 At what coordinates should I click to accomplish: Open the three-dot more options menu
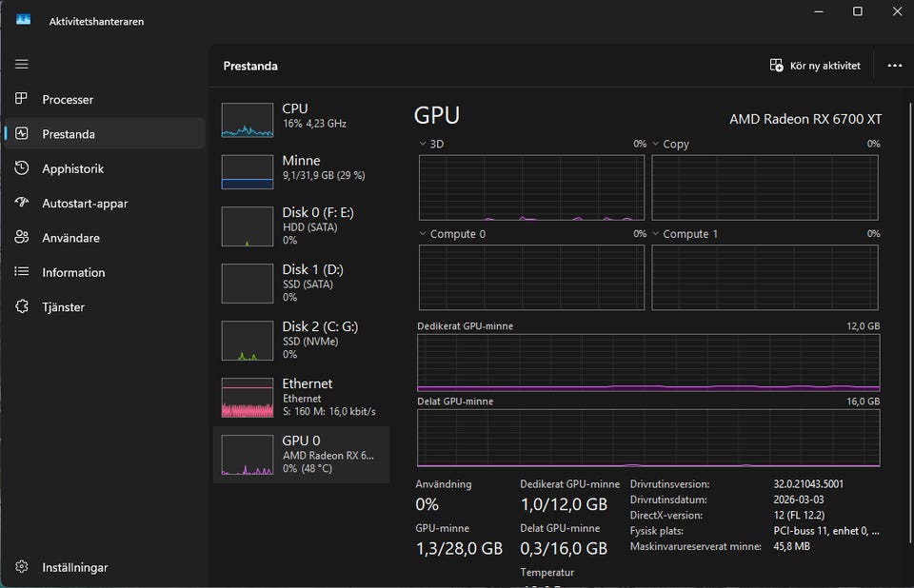tap(895, 66)
